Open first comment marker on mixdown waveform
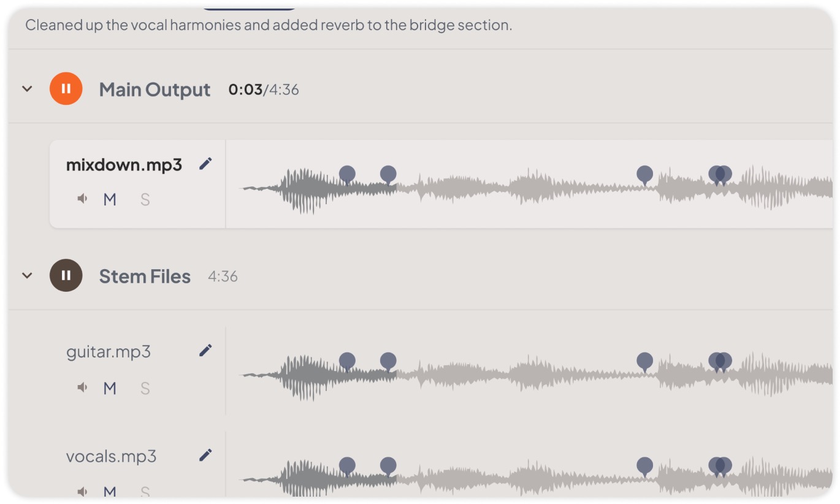 click(x=347, y=175)
